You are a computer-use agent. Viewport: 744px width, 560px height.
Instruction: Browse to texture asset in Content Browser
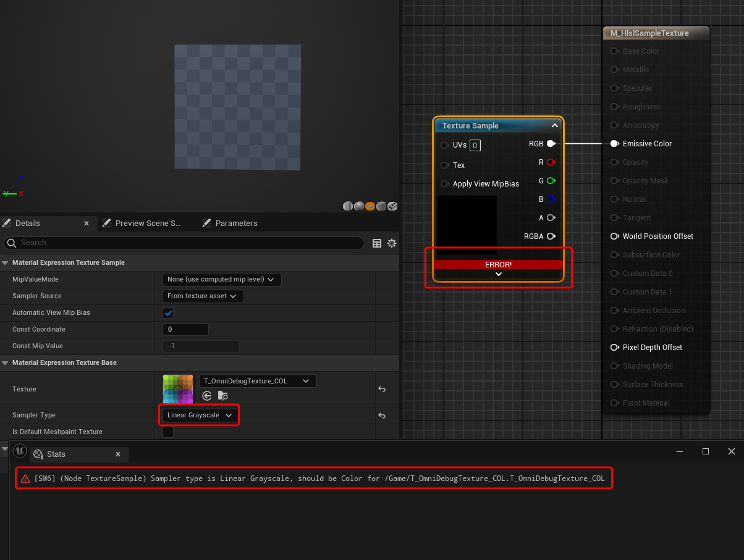[223, 396]
